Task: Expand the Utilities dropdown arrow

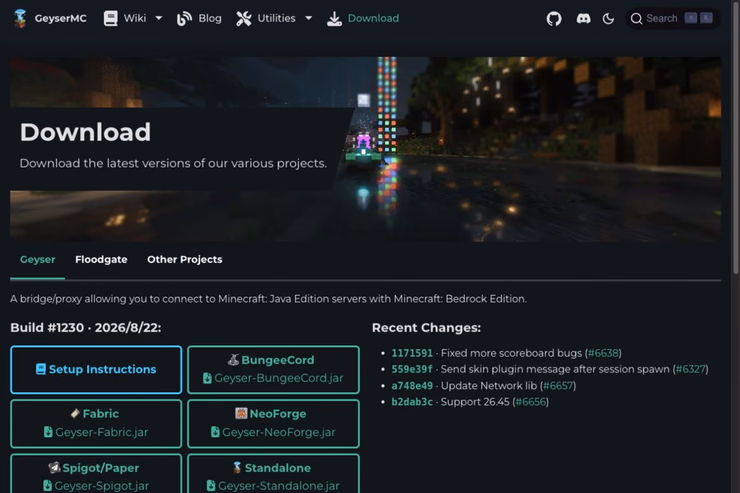Action: [309, 18]
